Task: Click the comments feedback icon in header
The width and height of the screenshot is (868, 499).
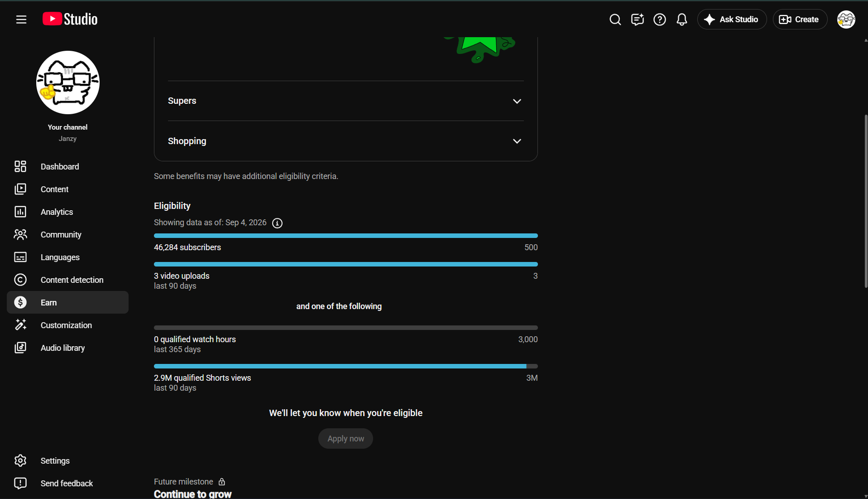Action: click(638, 19)
